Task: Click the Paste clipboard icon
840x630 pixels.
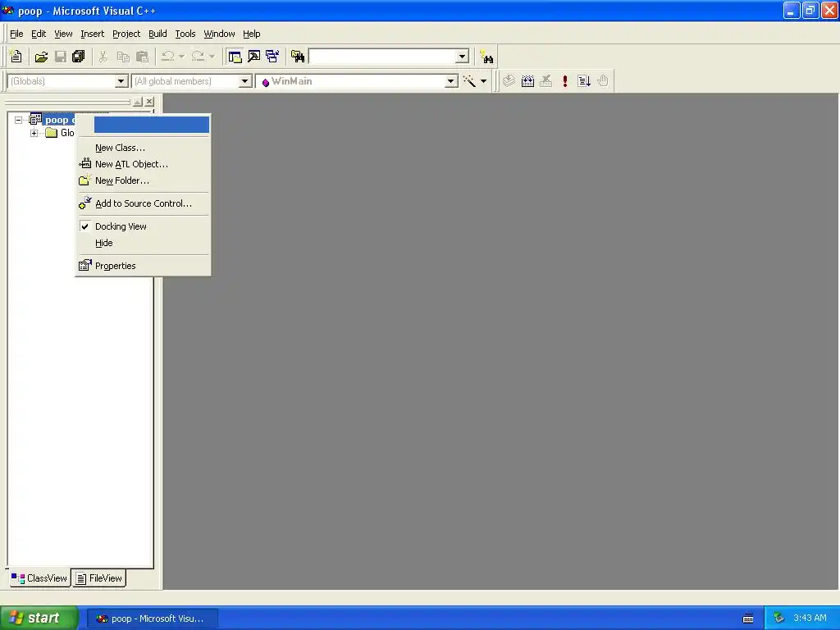Action: 143,57
